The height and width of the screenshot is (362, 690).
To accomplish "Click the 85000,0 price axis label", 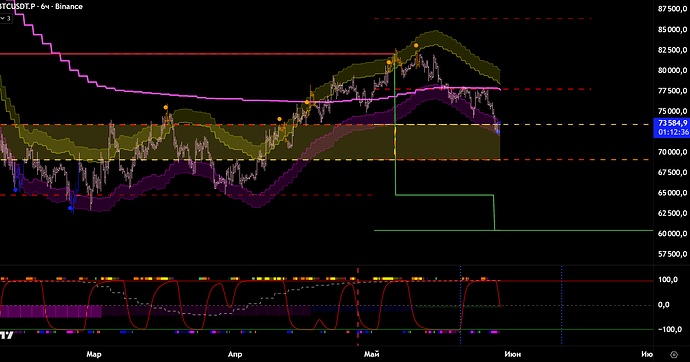I will coord(672,29).
